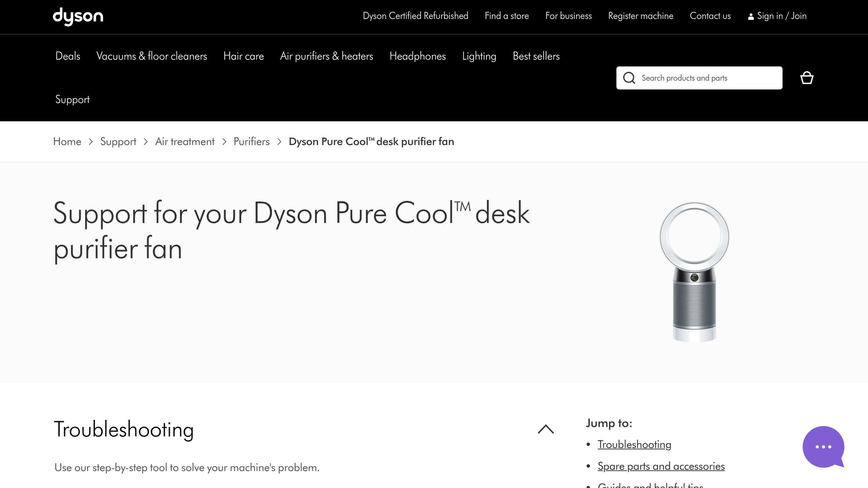Image resolution: width=868 pixels, height=488 pixels.
Task: Open the Register machine page
Action: 640,16
